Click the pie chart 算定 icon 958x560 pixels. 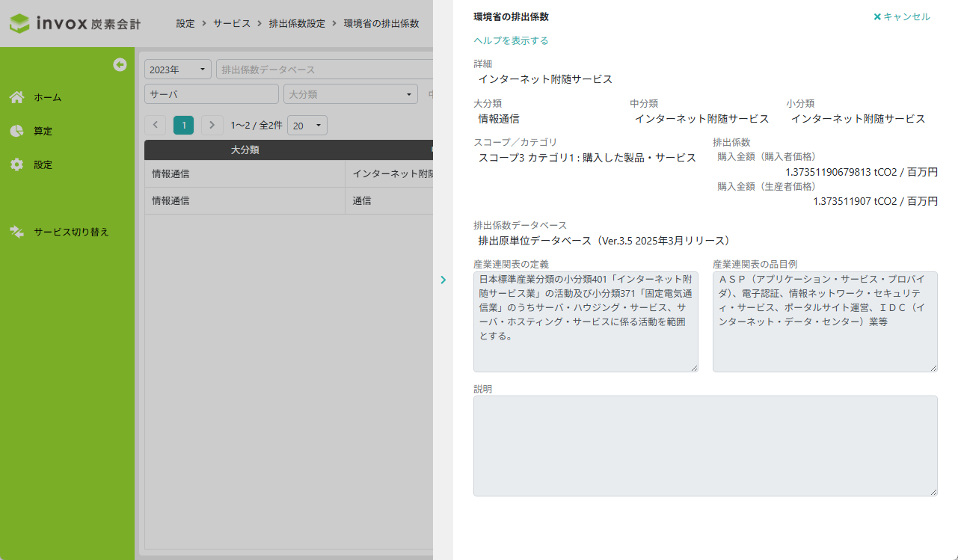coord(16,131)
